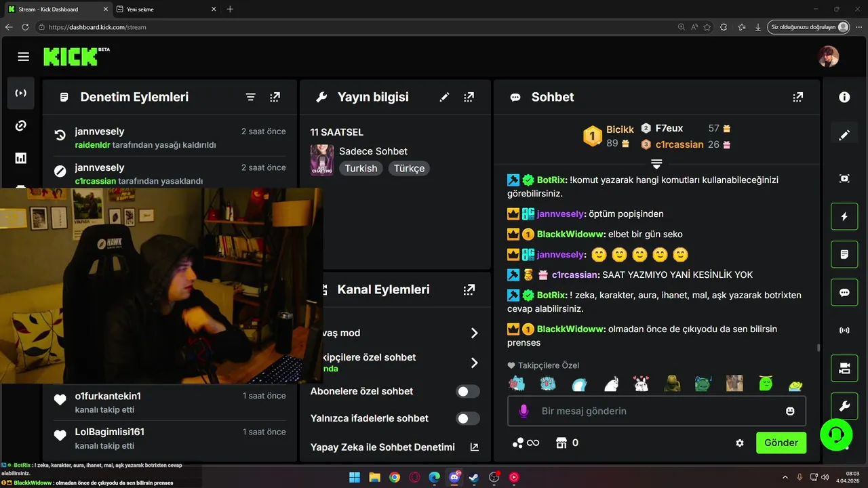Image resolution: width=868 pixels, height=488 pixels.
Task: Open the green headset support button
Action: point(836,434)
